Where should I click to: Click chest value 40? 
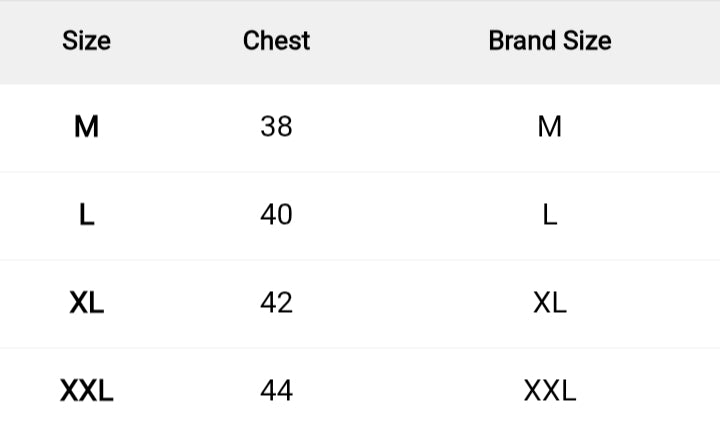coord(276,215)
